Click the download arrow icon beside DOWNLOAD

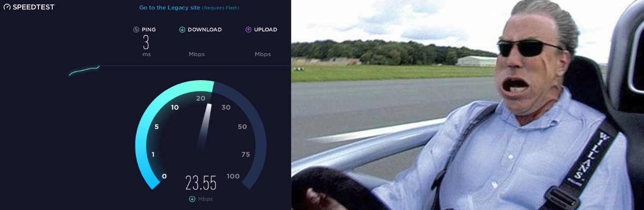coord(182,30)
